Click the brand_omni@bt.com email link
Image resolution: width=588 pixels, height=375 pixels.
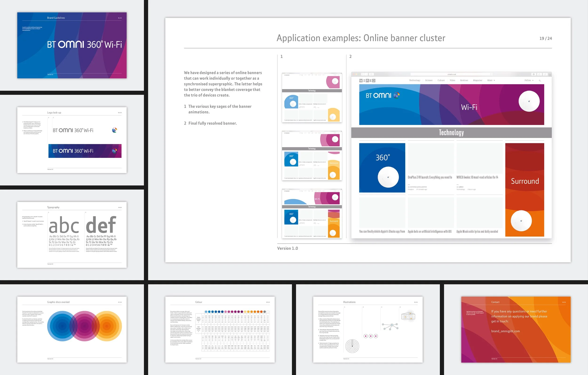(x=505, y=331)
